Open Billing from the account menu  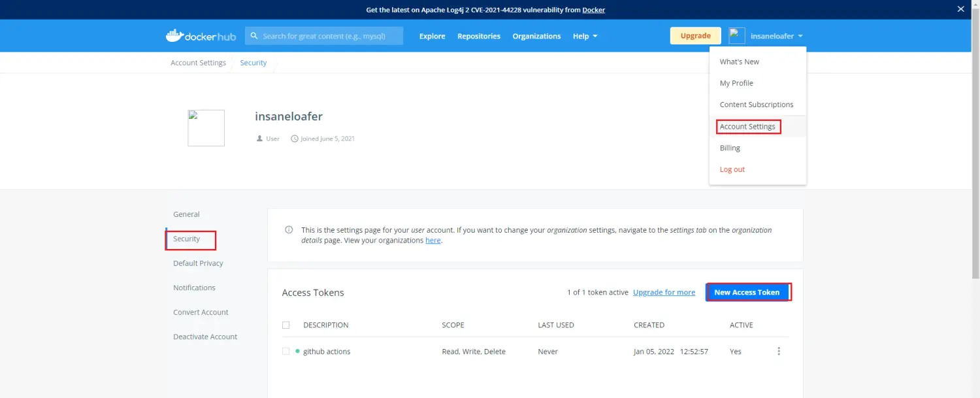tap(758, 148)
